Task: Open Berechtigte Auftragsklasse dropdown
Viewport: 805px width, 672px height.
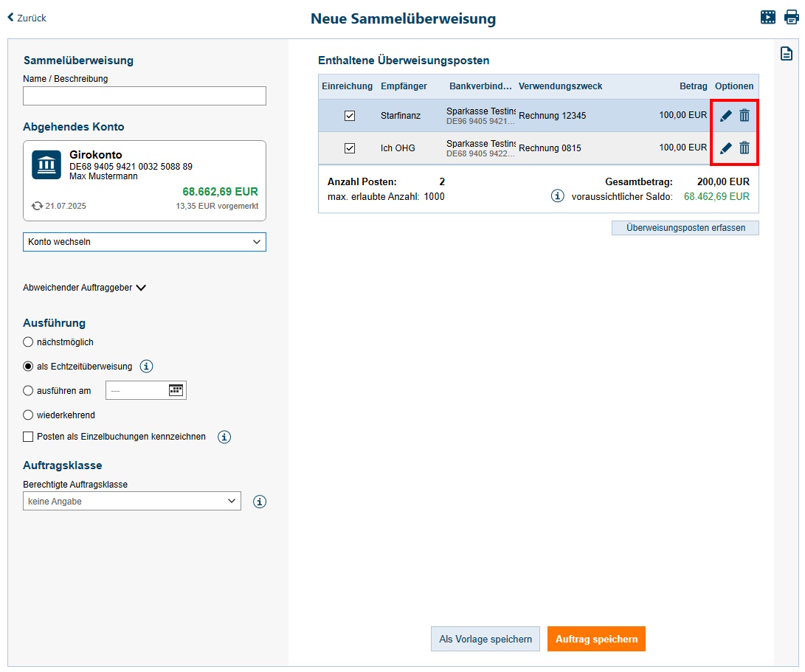Action: [x=132, y=502]
